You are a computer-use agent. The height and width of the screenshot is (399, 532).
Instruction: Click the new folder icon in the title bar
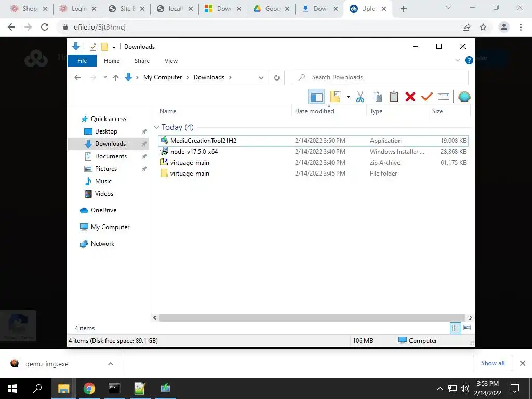(104, 47)
